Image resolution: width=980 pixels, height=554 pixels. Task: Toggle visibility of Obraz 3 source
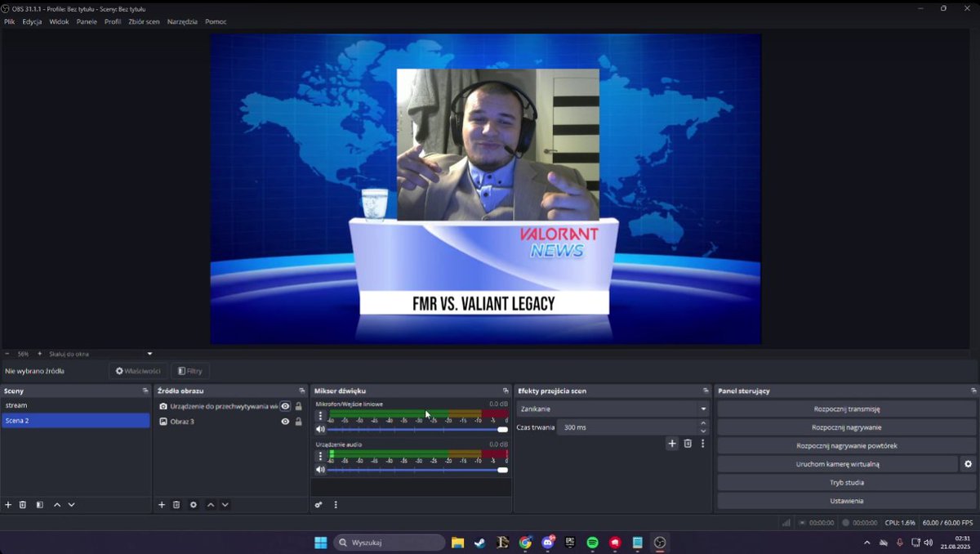coord(285,422)
